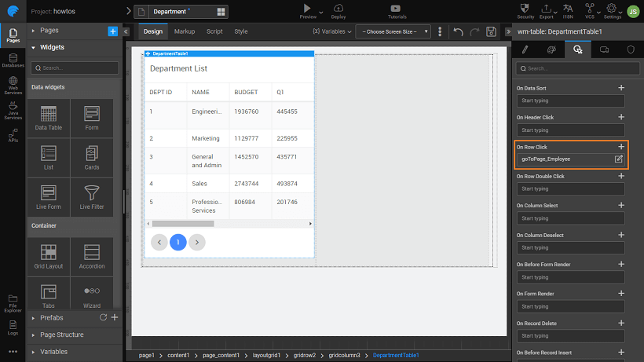
Task: Click the Deploy cloud icon
Action: [338, 10]
